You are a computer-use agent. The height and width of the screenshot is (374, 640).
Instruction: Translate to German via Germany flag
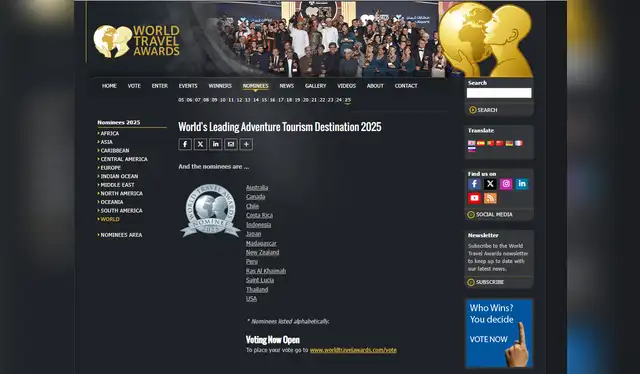point(509,143)
